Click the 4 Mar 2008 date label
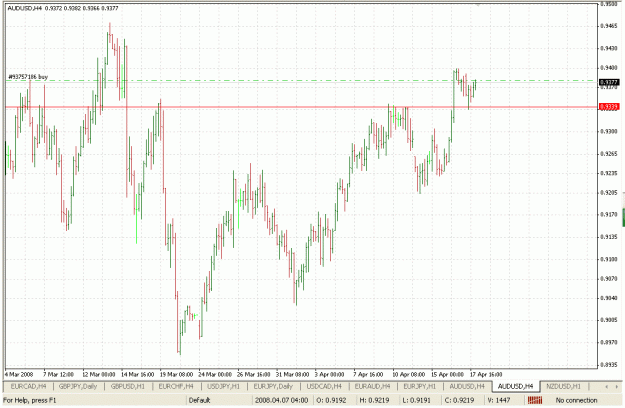 tap(19, 375)
